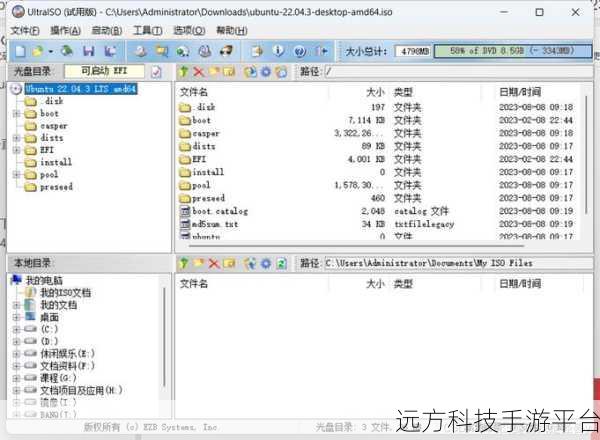Click the Open CD/DVD disc toolbar icon
The width and height of the screenshot is (600, 440).
(x=67, y=51)
